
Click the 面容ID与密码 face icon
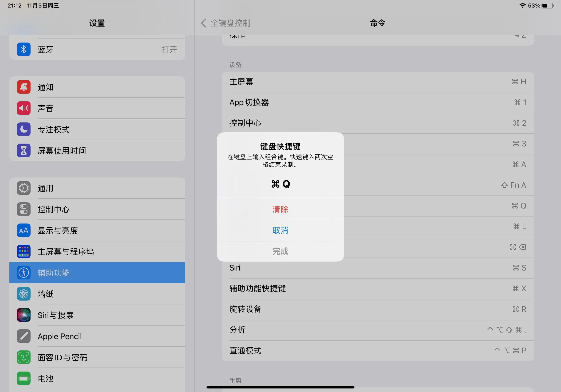point(23,357)
